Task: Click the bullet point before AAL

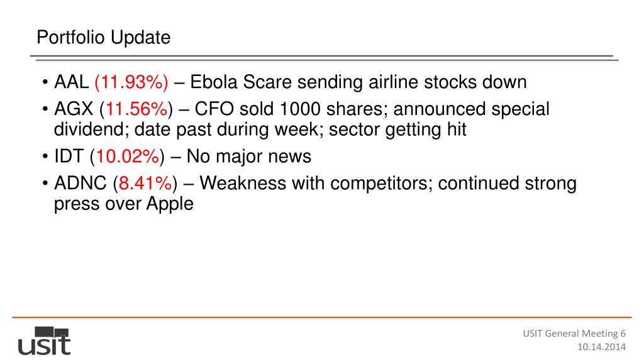Action: 45,82
